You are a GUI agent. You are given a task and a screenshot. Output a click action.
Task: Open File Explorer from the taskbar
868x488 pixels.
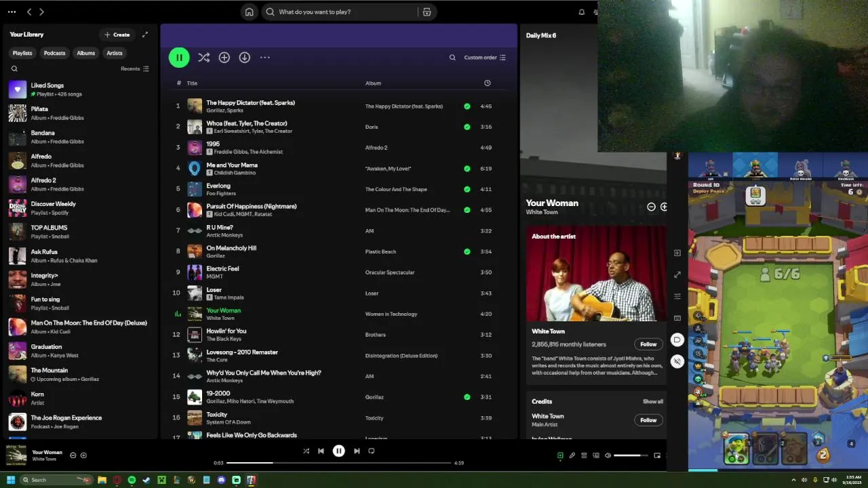tap(102, 480)
